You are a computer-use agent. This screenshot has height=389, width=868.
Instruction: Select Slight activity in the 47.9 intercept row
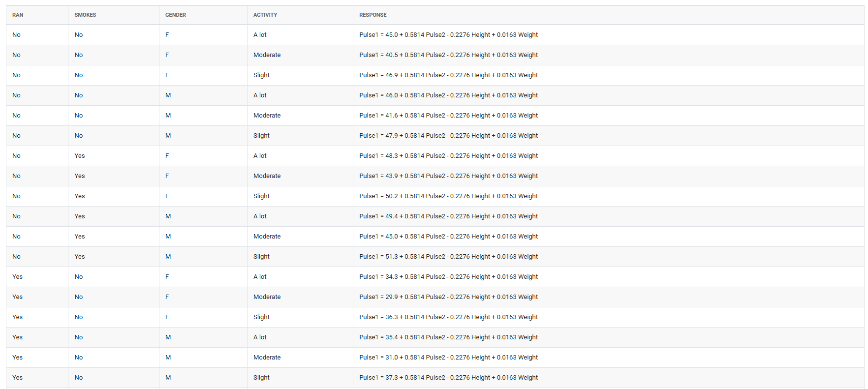click(x=261, y=136)
